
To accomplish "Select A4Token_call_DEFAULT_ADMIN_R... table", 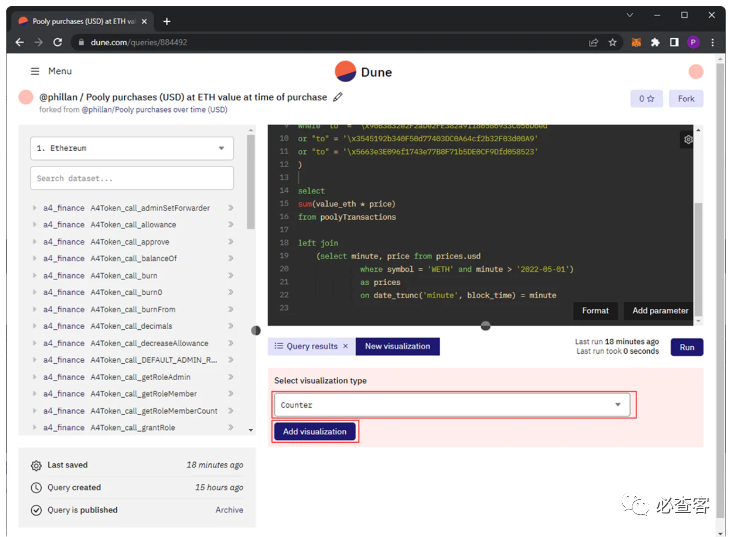I will point(154,360).
